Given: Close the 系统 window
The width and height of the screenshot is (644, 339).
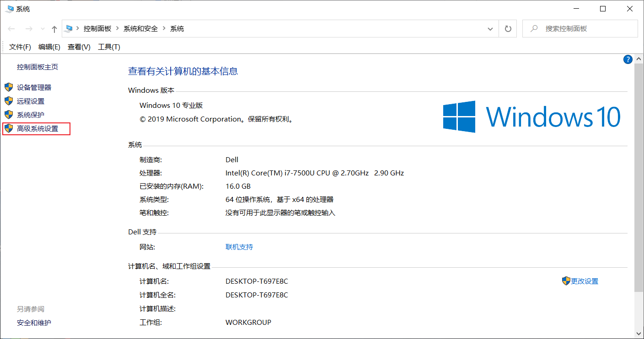Looking at the screenshot, I should coord(629,9).
